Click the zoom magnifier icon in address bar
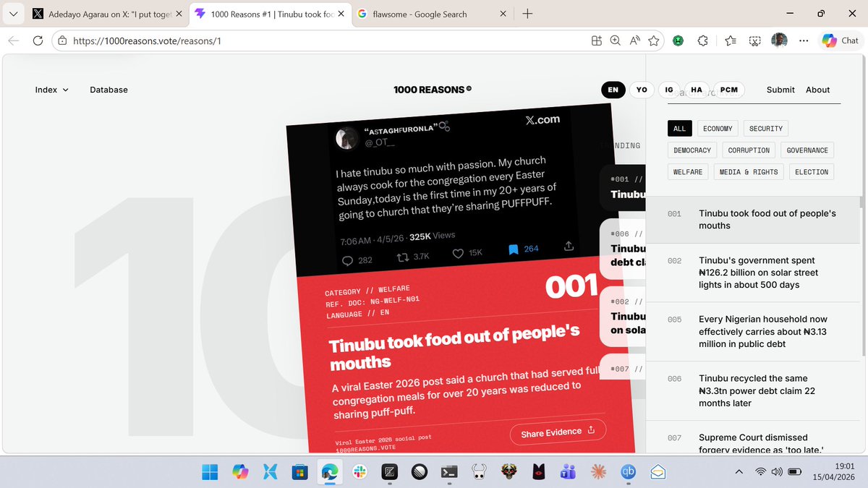The width and height of the screenshot is (868, 488). (x=616, y=41)
